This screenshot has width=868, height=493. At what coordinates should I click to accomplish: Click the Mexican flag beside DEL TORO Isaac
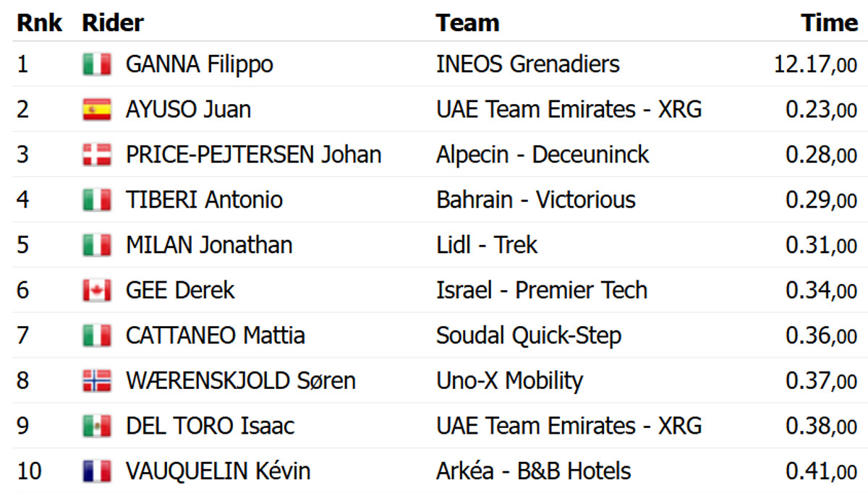96,426
